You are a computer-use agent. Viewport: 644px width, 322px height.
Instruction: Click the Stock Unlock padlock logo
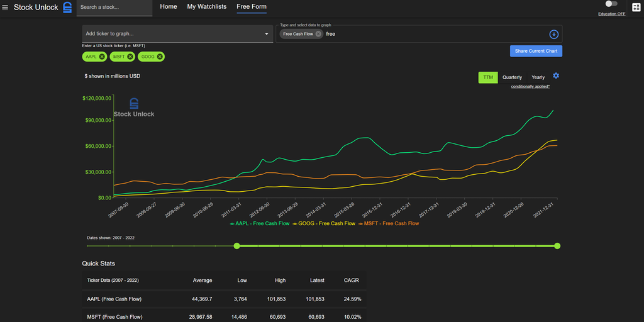(x=68, y=8)
